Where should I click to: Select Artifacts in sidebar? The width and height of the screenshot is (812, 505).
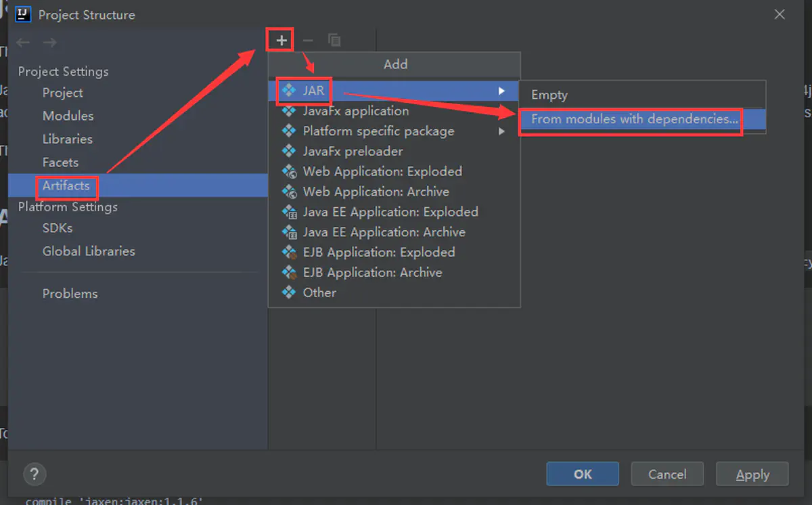138,185
